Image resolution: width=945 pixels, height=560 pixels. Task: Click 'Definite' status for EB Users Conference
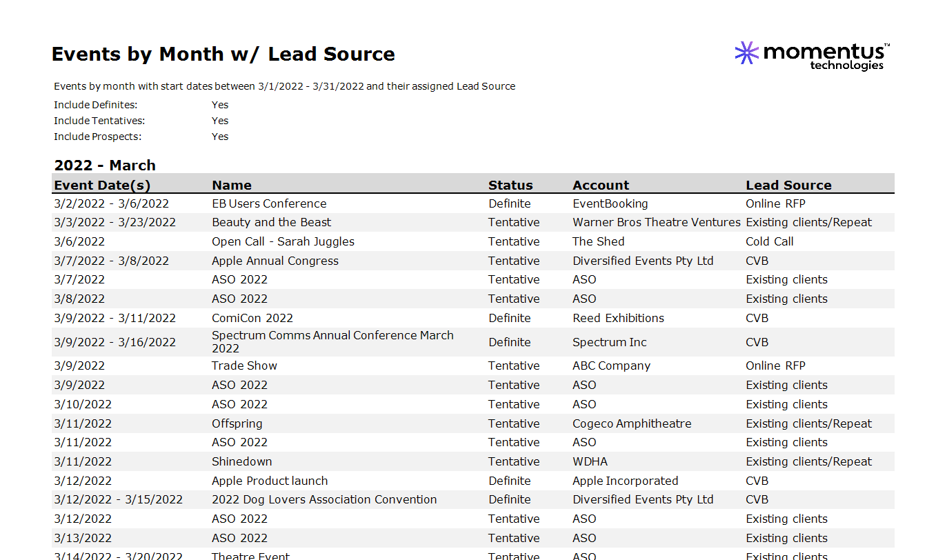pyautogui.click(x=510, y=203)
